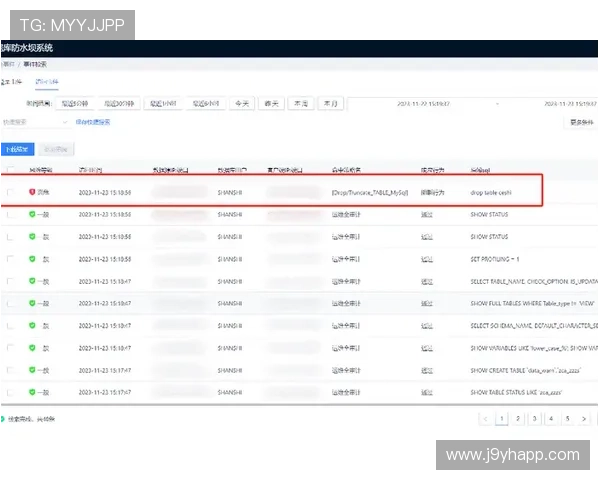The width and height of the screenshot is (600, 480).
Task: Check the box for the drop table ceshi row
Action: [x=10, y=191]
